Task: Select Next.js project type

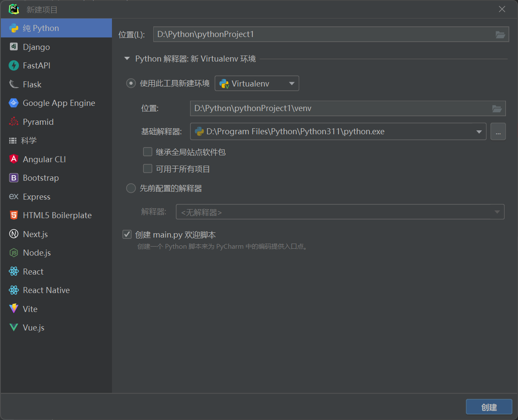Action: point(56,234)
